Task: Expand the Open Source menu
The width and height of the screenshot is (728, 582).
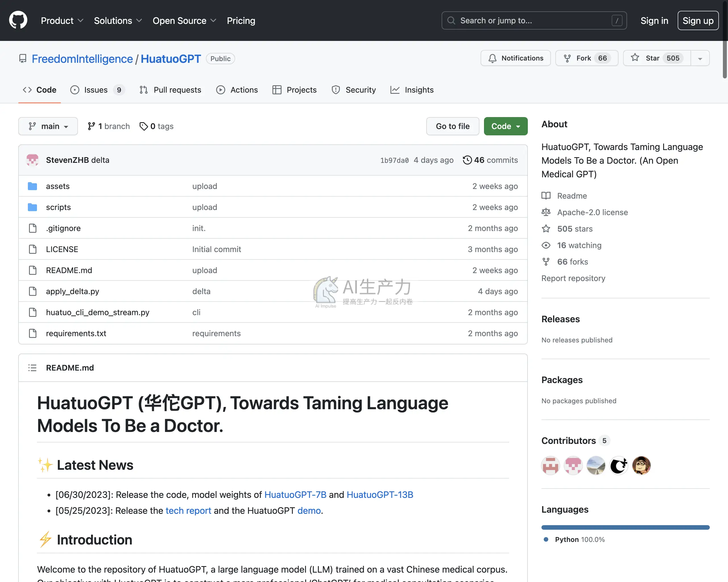Action: click(184, 20)
